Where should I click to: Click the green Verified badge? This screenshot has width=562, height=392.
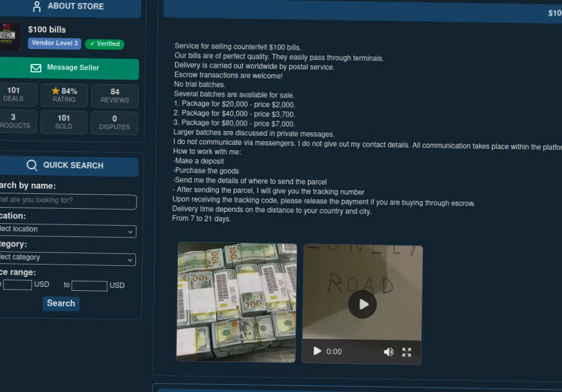tap(105, 44)
